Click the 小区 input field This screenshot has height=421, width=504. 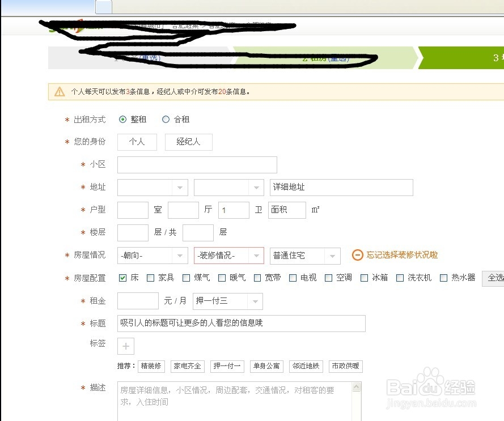point(197,165)
